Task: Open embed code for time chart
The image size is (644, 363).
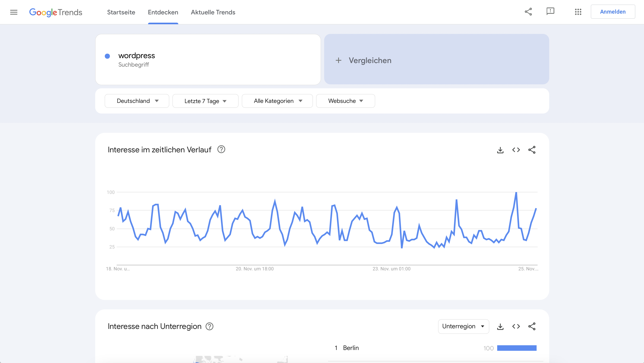Action: (516, 150)
